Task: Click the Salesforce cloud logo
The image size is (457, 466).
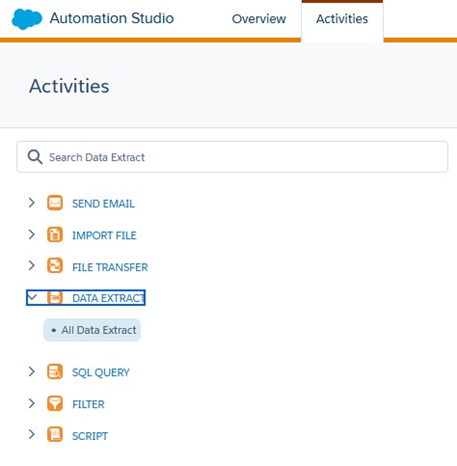Action: 27,19
